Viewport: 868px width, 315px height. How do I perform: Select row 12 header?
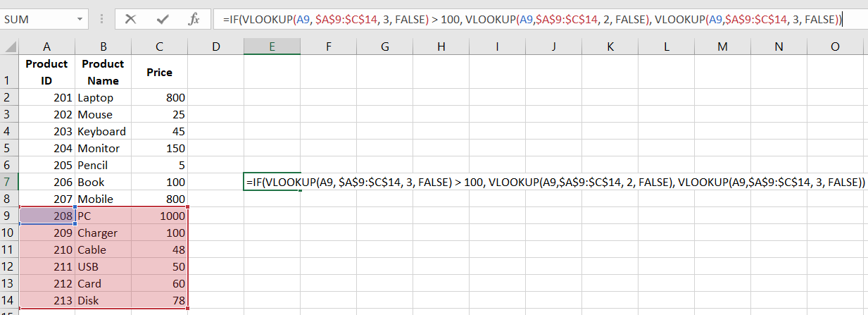click(x=9, y=266)
